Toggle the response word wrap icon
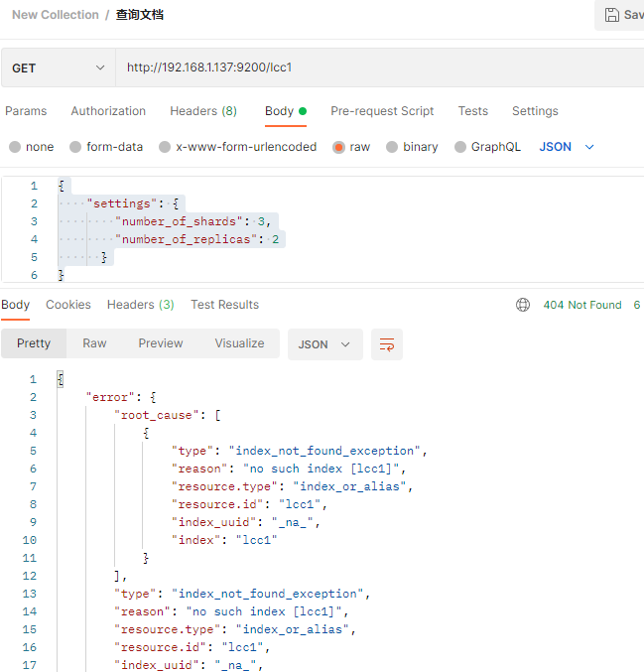Image resolution: width=644 pixels, height=672 pixels. click(387, 344)
